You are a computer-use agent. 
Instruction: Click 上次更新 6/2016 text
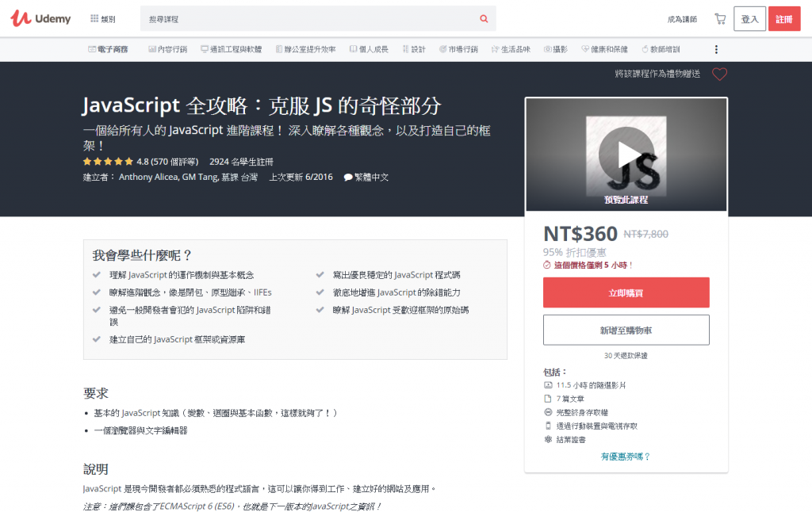click(x=301, y=177)
